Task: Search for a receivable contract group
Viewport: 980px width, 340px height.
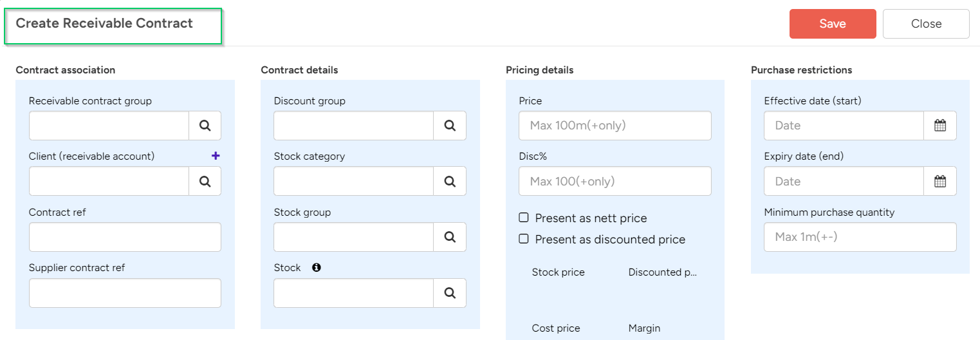Action: [205, 126]
